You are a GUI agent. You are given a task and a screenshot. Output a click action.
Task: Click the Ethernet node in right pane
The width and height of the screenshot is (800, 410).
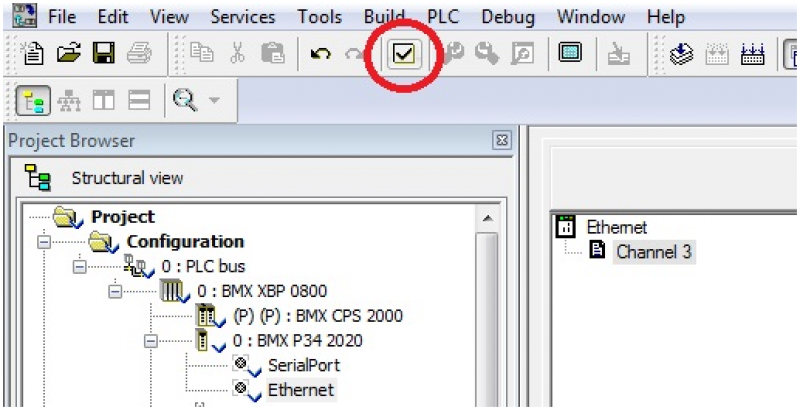(616, 227)
